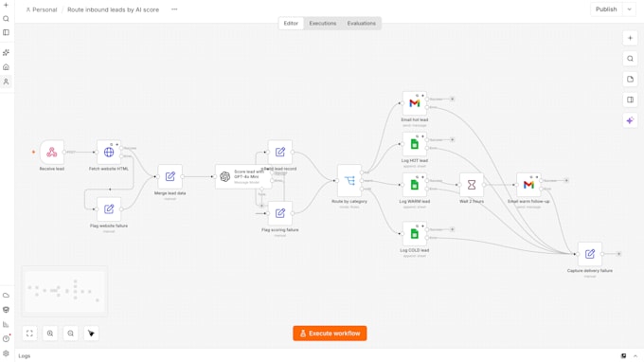Screen dimensions: 644x362
Task: Expand the Logs panel chevron
Action: 635,355
